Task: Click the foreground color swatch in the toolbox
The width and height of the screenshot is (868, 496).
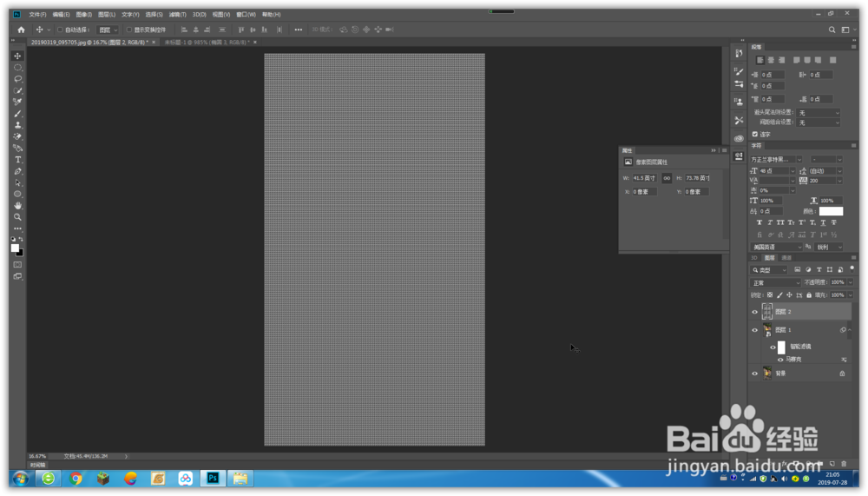Action: (x=15, y=248)
